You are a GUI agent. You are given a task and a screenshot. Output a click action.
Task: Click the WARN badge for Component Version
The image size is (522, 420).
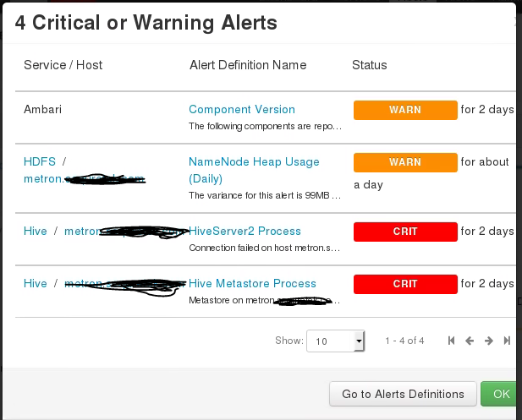404,110
